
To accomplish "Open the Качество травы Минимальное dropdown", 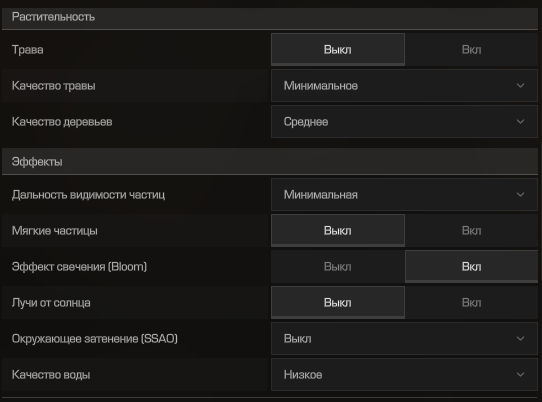I will point(404,85).
